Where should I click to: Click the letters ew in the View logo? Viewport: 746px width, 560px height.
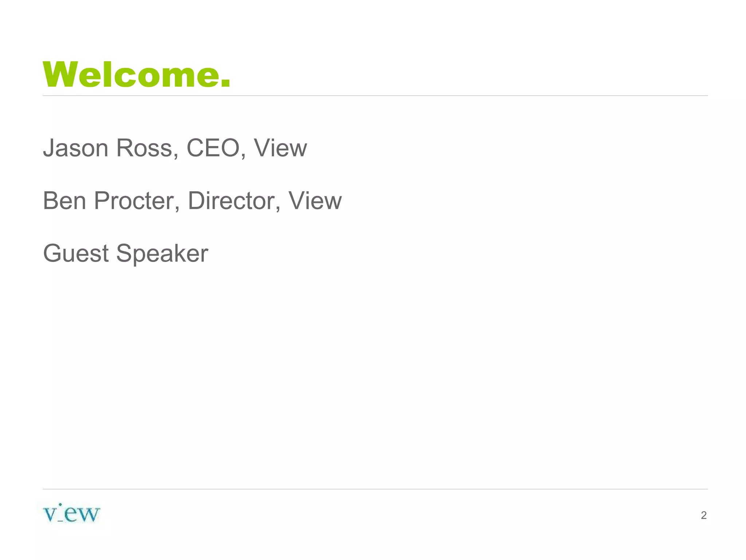pos(82,514)
